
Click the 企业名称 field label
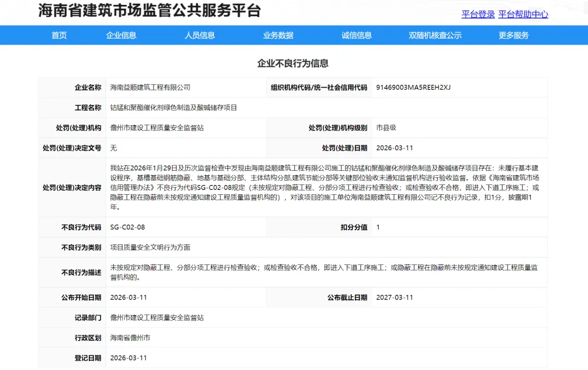coord(88,88)
